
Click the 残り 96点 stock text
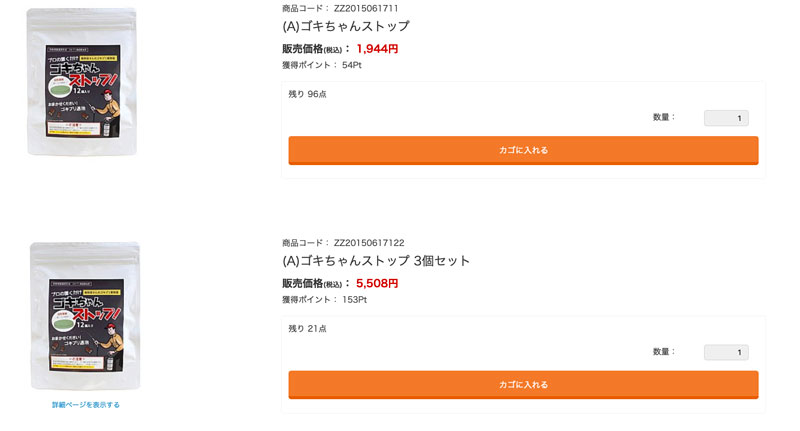[308, 95]
